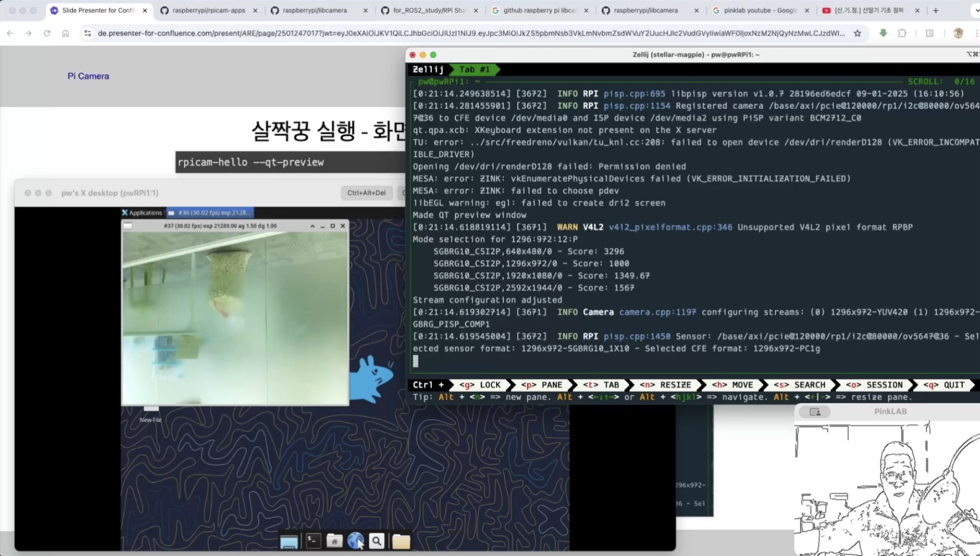Toggle the browser side panel icon
Screen dimensions: 980x556
(x=930, y=33)
